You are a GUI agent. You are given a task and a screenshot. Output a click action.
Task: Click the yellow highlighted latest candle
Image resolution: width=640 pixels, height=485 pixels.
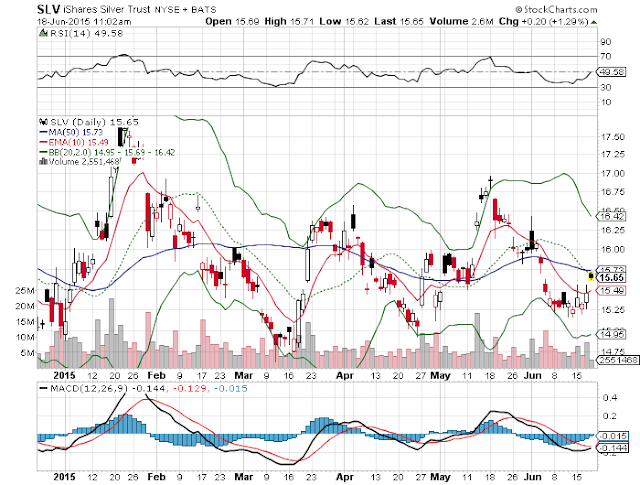(x=591, y=276)
